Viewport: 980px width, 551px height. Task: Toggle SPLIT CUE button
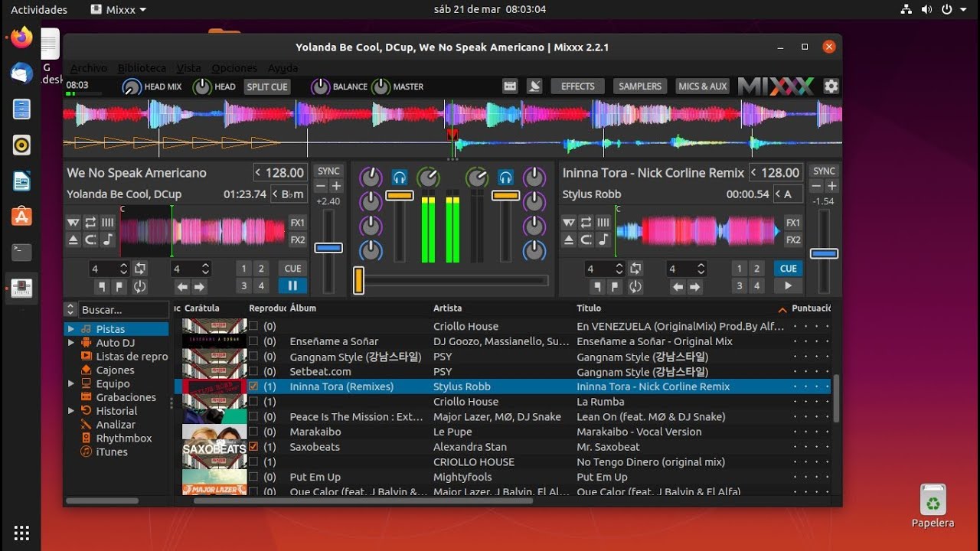[x=266, y=86]
